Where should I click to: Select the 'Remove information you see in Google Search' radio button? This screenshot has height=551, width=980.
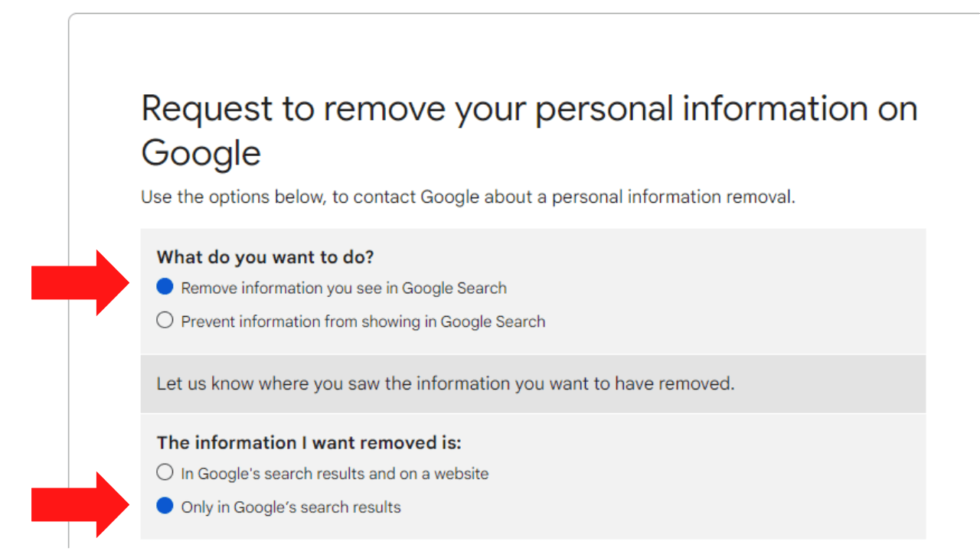[x=165, y=288]
